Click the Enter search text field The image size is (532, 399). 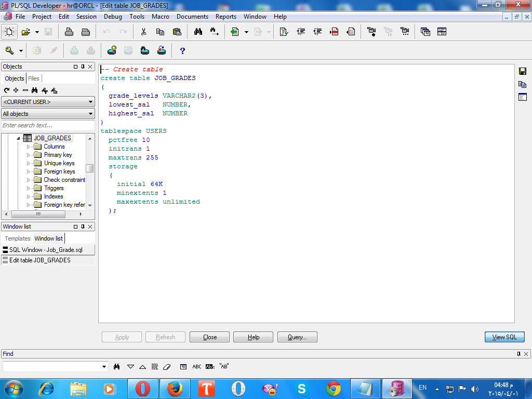tap(48, 125)
